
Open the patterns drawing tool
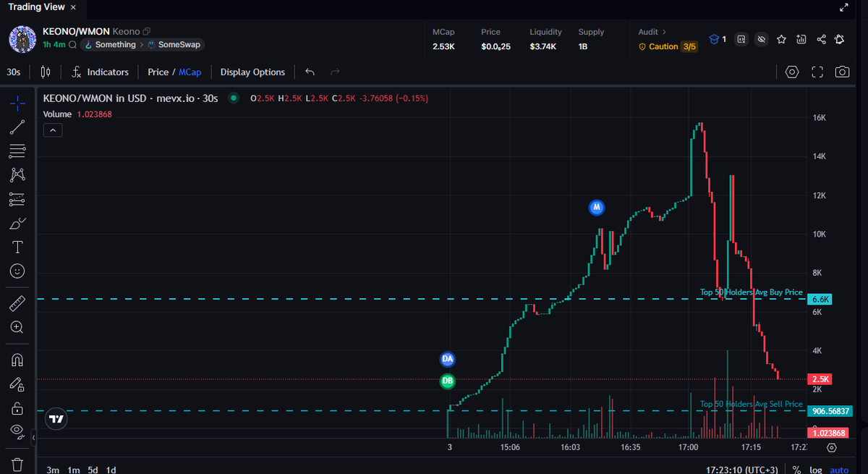pyautogui.click(x=18, y=175)
